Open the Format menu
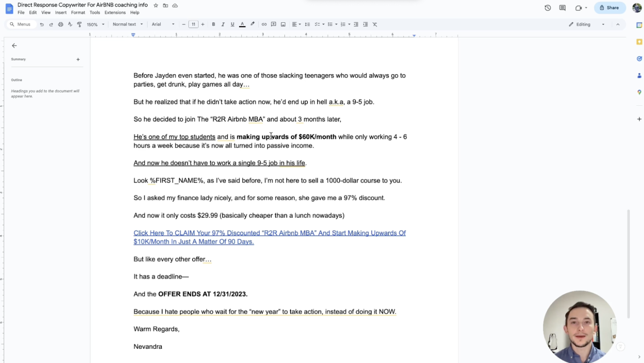This screenshot has width=644, height=363. [78, 12]
